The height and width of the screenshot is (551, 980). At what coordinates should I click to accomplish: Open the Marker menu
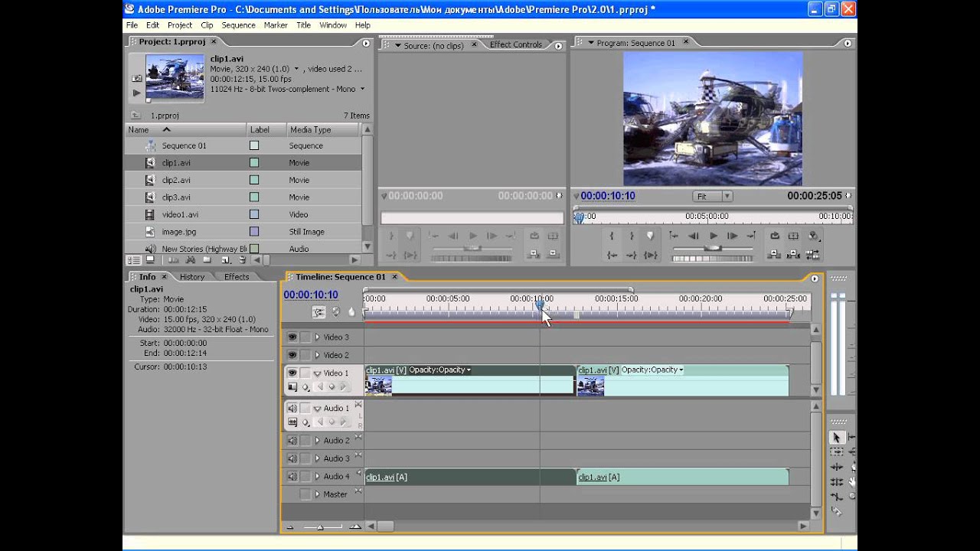tap(276, 25)
